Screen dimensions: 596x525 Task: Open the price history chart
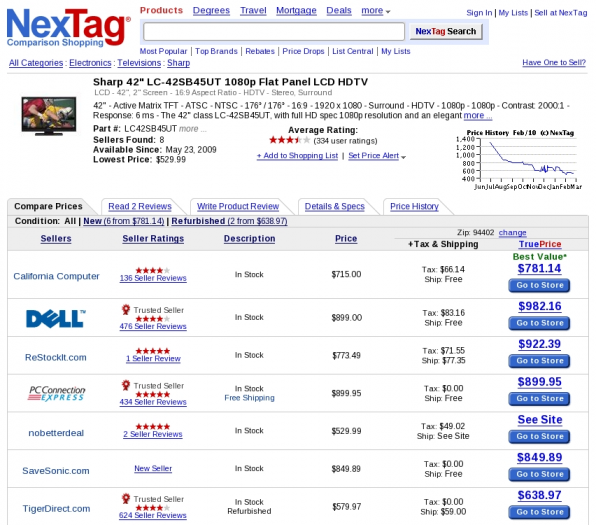click(520, 160)
